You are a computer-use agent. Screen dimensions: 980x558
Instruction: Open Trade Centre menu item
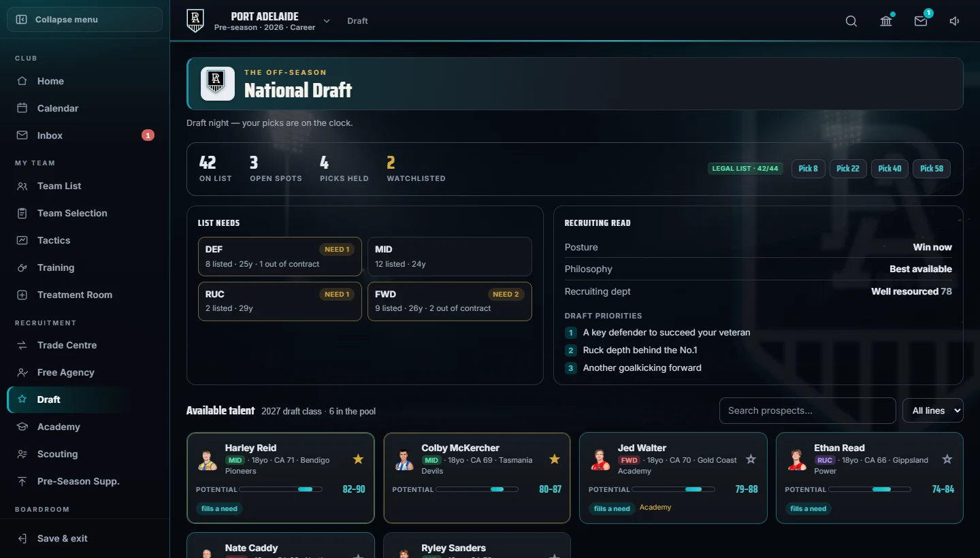click(x=84, y=345)
